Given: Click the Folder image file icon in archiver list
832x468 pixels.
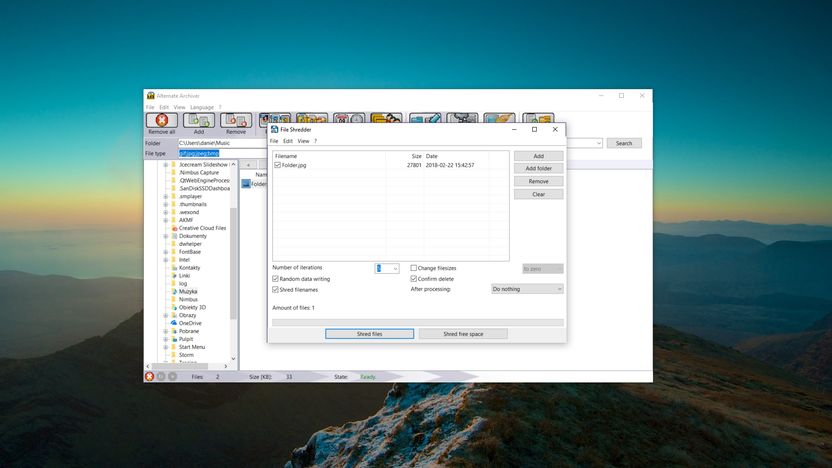Looking at the screenshot, I should point(246,184).
